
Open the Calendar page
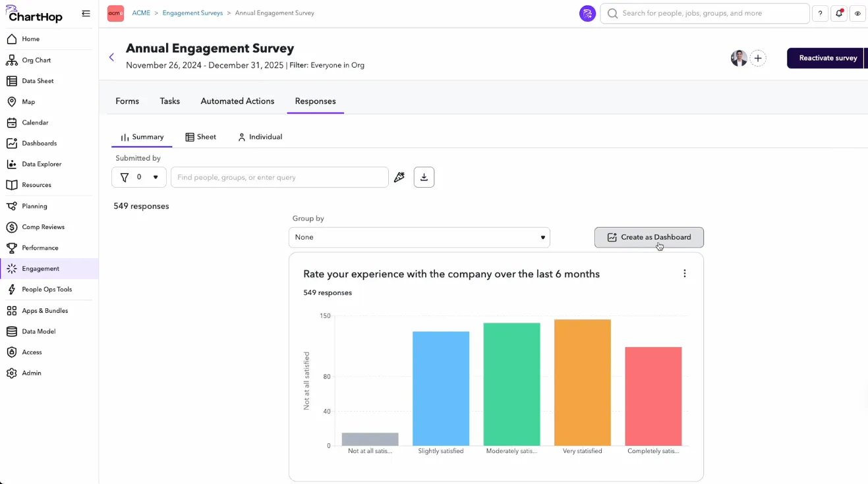(35, 122)
